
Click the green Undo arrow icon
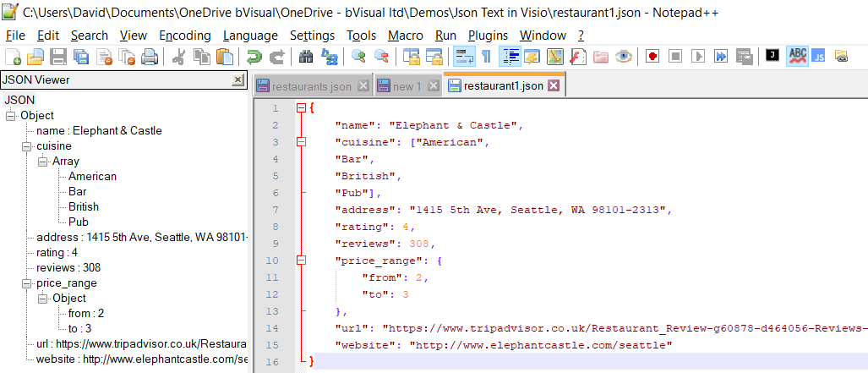(253, 57)
